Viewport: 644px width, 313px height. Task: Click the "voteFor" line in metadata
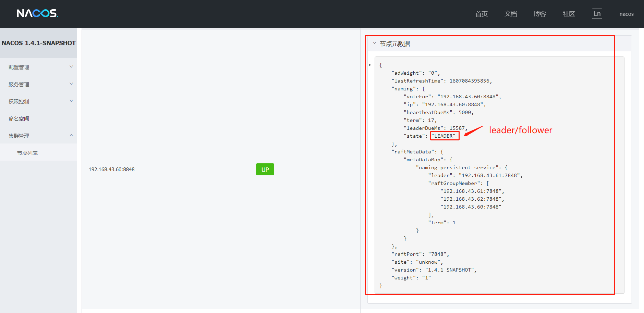pos(452,97)
